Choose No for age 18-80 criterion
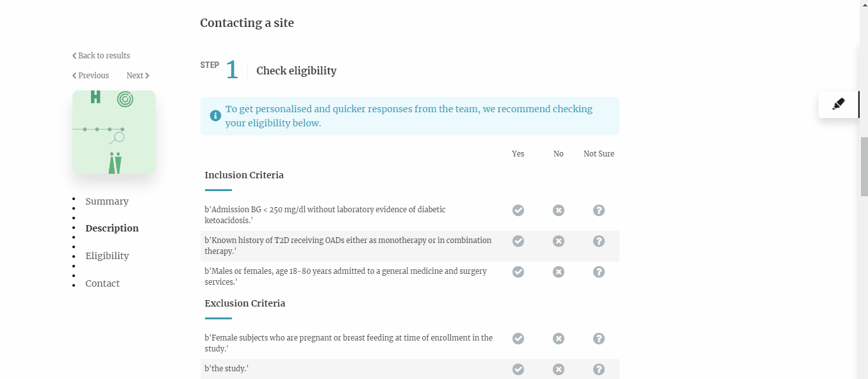This screenshot has width=868, height=379. tap(559, 272)
